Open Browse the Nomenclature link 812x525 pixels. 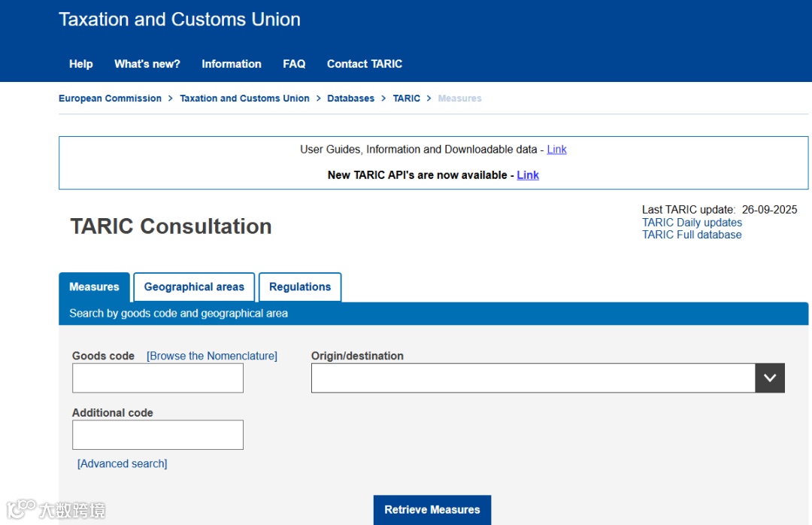pos(212,356)
